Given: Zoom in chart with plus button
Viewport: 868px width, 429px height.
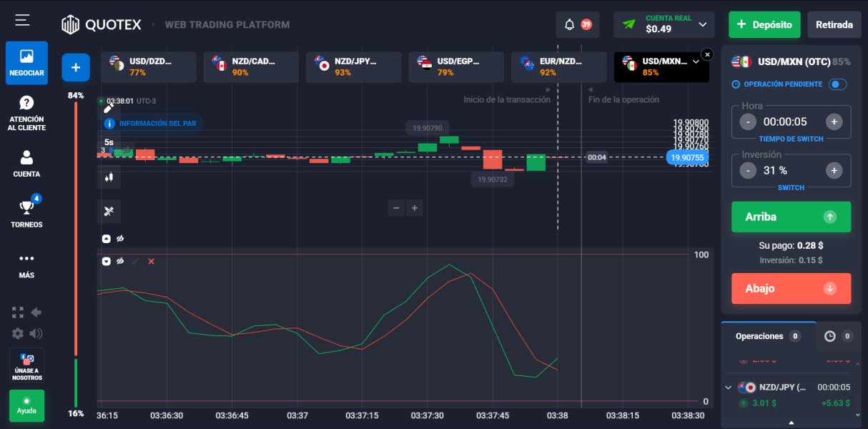Looking at the screenshot, I should click(415, 208).
